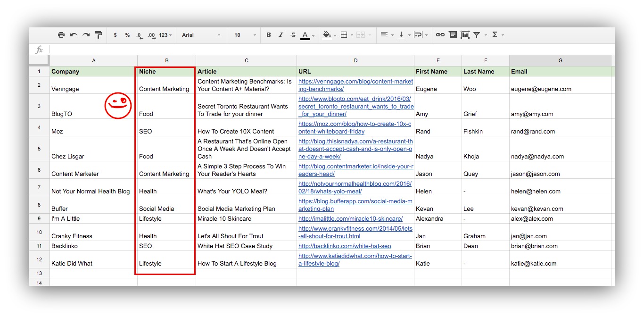
Task: Open the Arial font dropdown
Action: click(201, 35)
